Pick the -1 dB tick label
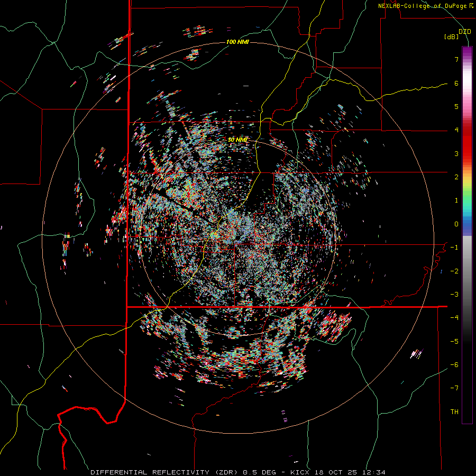Image resolution: width=476 pixels, height=476 pixels. (x=454, y=248)
